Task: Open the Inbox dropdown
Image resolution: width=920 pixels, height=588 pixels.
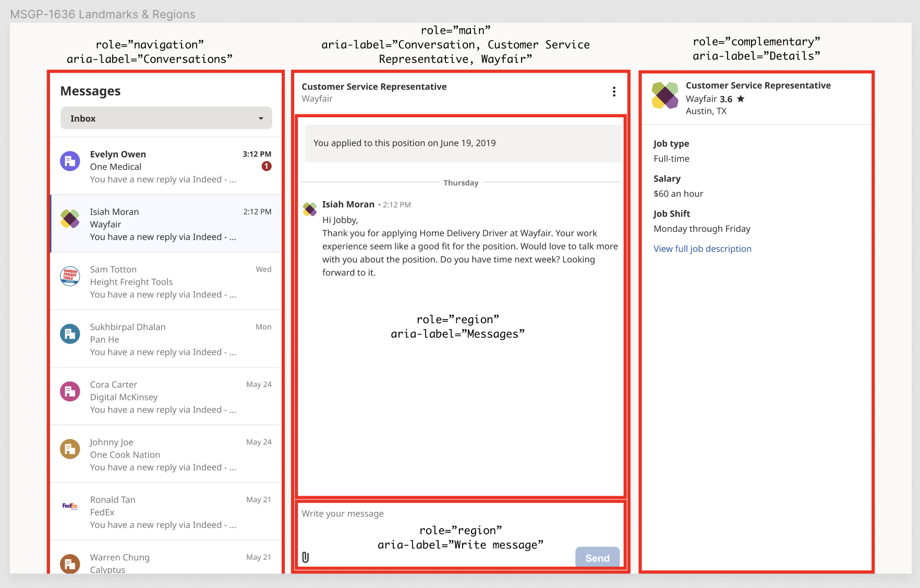Action: tap(166, 118)
